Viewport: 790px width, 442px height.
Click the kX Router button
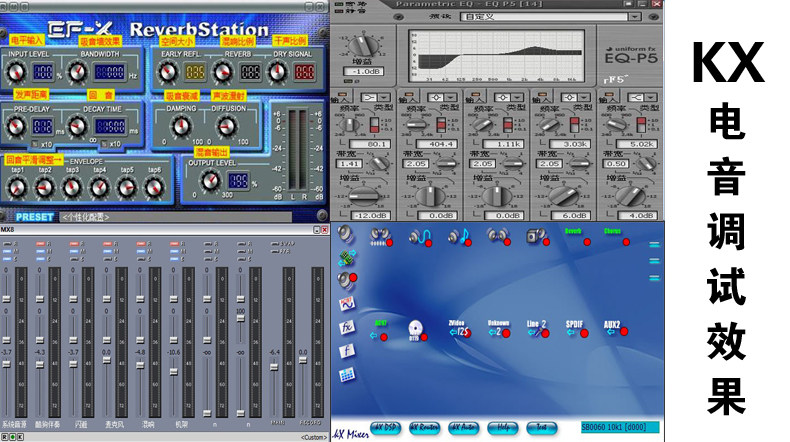tap(424, 428)
